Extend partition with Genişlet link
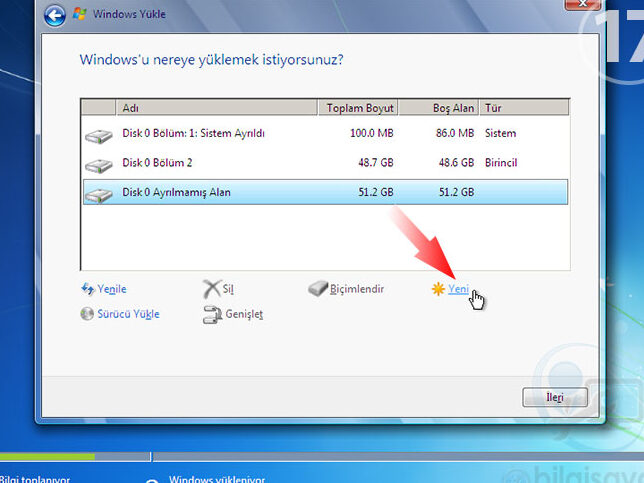Image resolution: width=644 pixels, height=483 pixels. (x=244, y=314)
